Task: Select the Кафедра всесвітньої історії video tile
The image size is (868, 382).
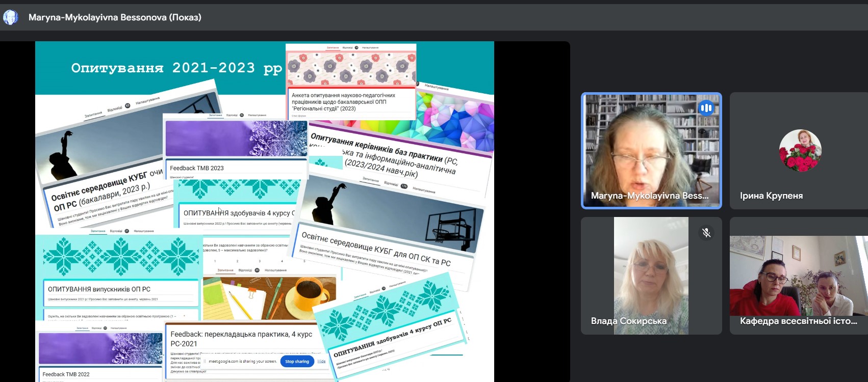Action: click(799, 276)
